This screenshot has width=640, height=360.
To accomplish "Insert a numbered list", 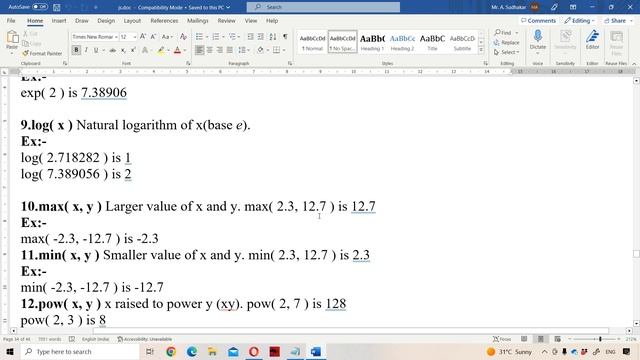I will [216, 37].
